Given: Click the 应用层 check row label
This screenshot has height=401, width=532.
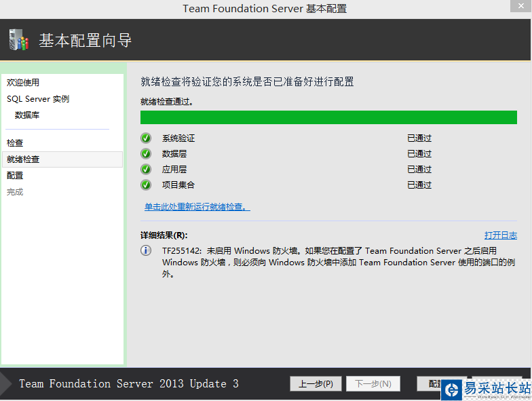Looking at the screenshot, I should point(174,170).
